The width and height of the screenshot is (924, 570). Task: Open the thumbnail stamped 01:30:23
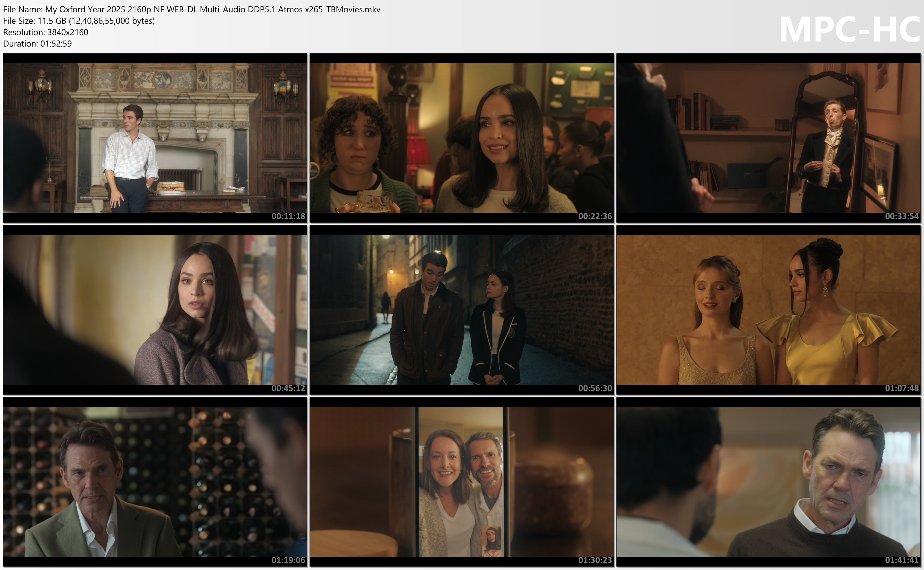click(462, 482)
